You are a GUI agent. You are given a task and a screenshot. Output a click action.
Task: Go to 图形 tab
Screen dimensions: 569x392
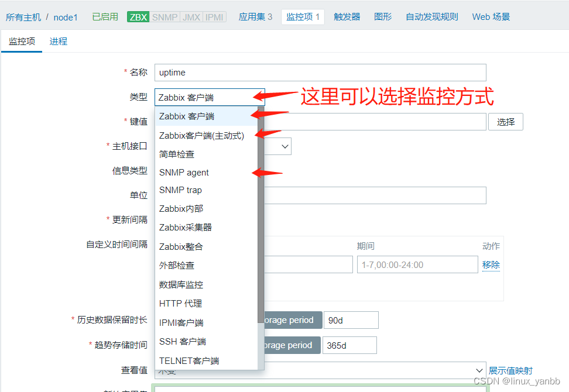[x=383, y=17]
